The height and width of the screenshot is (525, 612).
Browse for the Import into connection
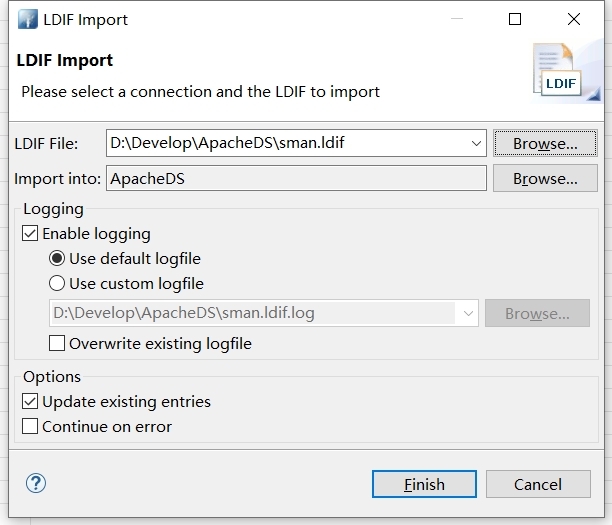tap(545, 179)
